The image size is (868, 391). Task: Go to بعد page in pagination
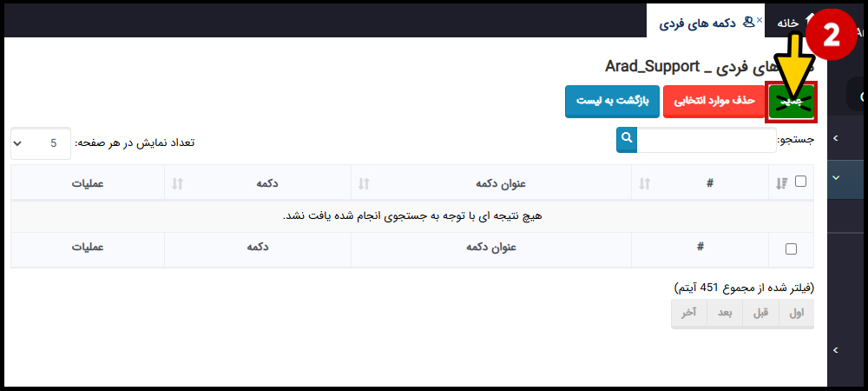(x=725, y=314)
